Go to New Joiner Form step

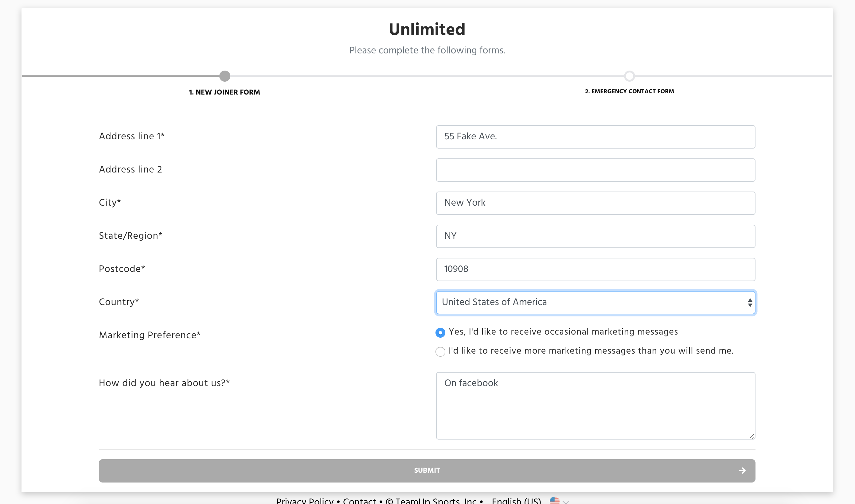coord(224,92)
